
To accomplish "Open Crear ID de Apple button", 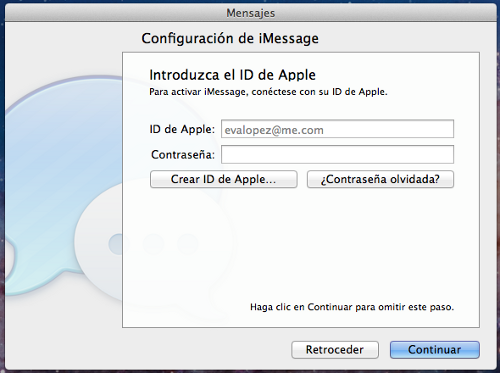I will 223,179.
